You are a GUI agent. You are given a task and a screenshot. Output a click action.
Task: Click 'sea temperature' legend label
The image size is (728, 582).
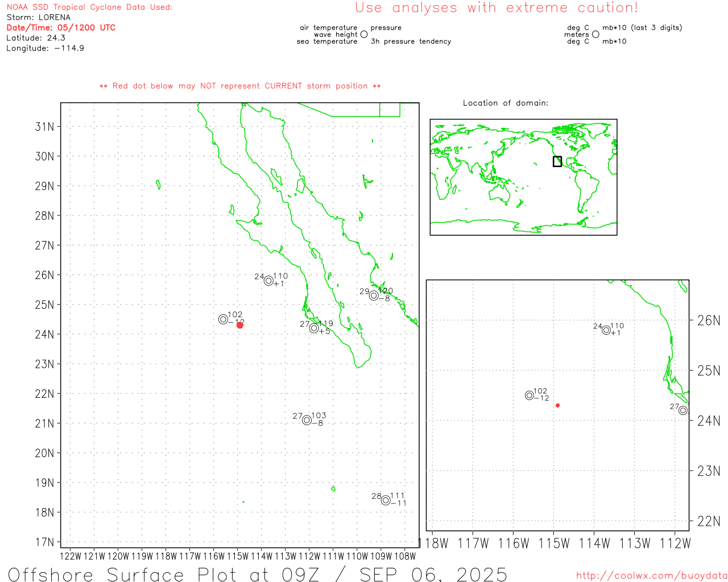pyautogui.click(x=327, y=41)
